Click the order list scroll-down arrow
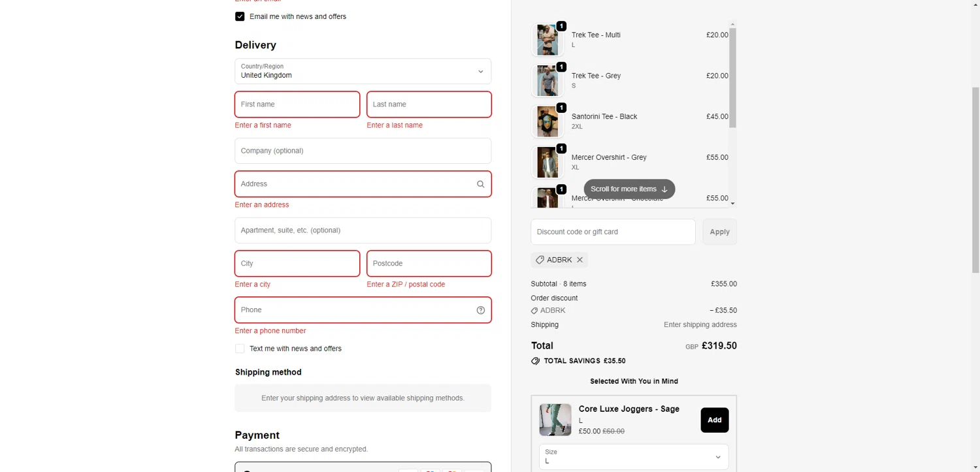 click(x=732, y=204)
